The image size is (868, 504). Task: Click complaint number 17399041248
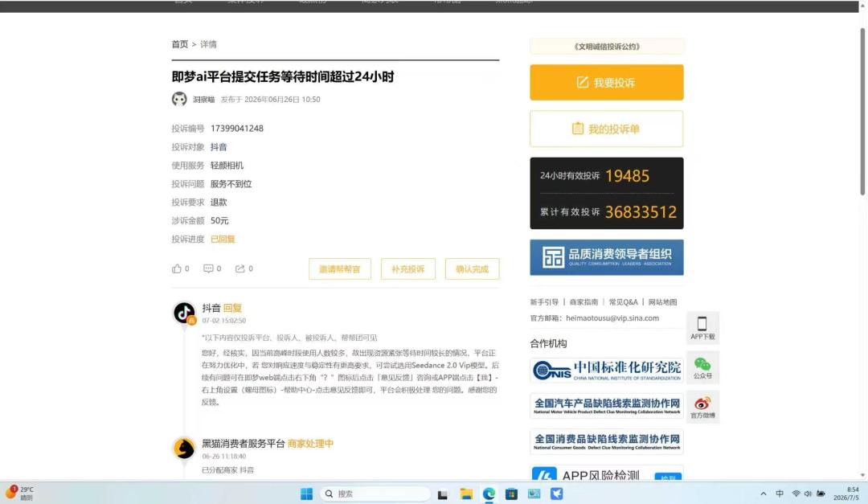[x=237, y=129]
